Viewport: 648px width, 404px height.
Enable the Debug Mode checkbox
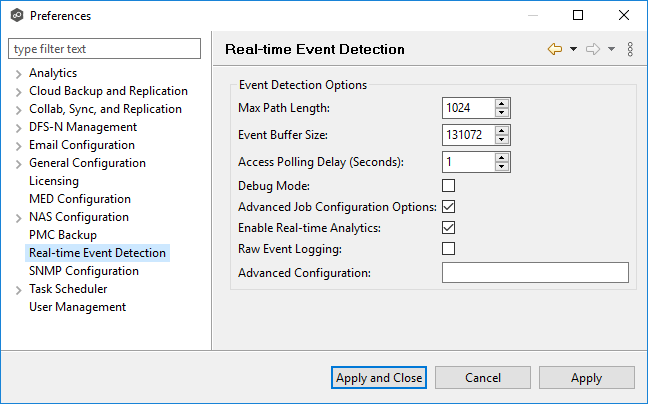point(449,185)
